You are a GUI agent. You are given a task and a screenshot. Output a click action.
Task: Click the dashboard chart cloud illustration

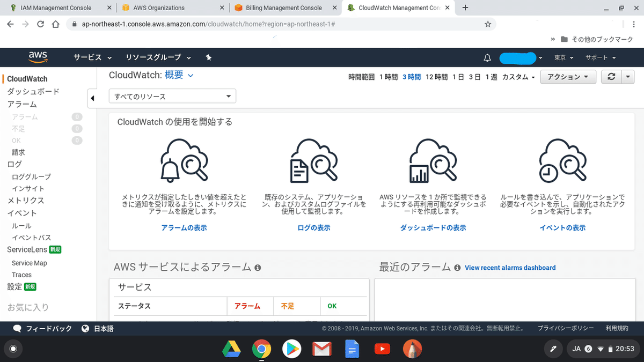tap(433, 160)
